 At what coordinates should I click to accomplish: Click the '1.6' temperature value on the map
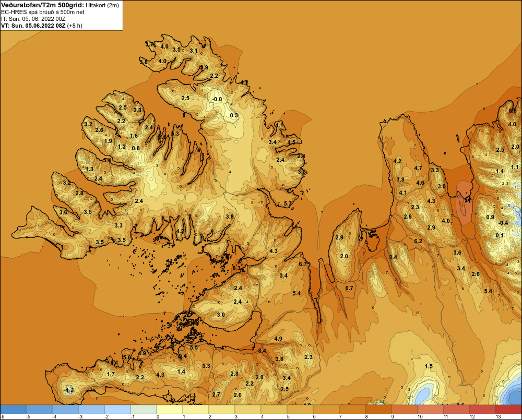point(134,136)
